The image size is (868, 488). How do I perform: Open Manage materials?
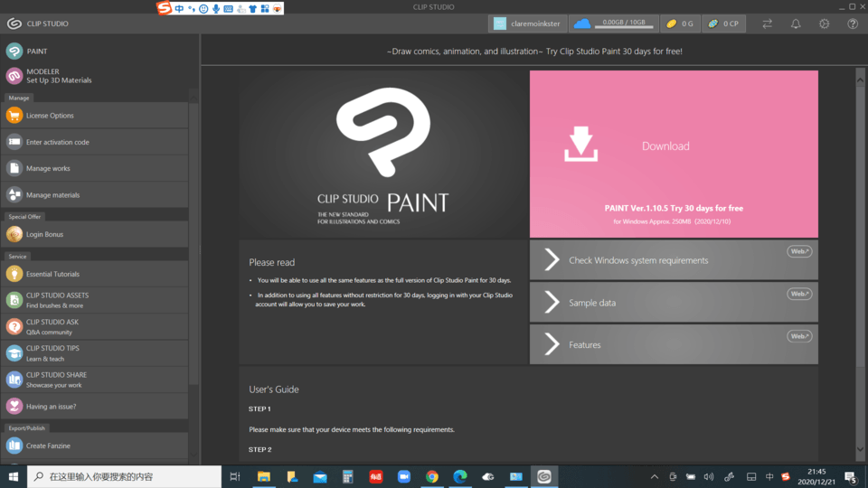(x=95, y=195)
